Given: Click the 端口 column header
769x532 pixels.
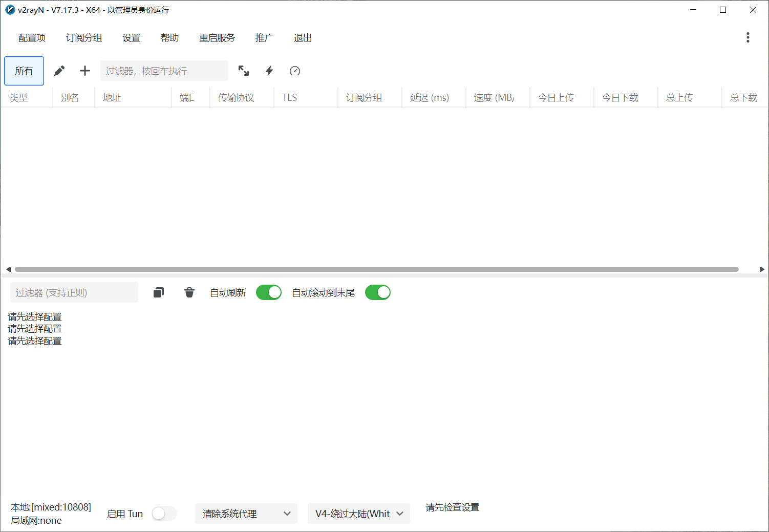Looking at the screenshot, I should click(x=190, y=97).
